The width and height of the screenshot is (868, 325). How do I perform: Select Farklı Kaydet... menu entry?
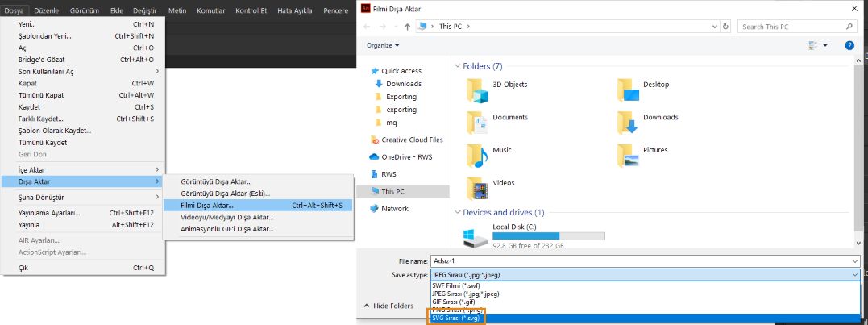(x=82, y=119)
